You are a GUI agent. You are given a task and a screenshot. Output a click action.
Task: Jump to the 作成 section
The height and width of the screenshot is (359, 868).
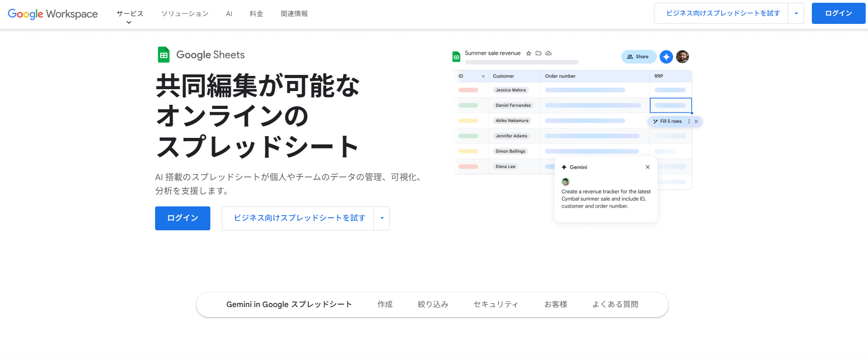coord(385,304)
